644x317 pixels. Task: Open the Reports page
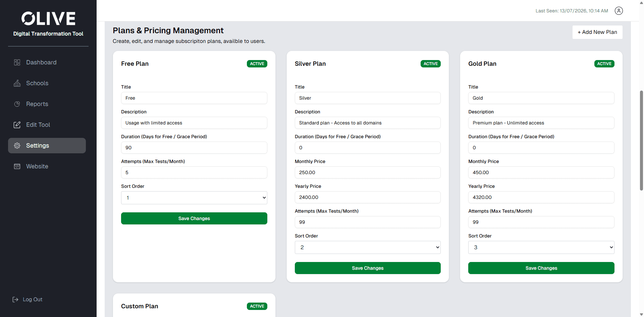(x=47, y=104)
